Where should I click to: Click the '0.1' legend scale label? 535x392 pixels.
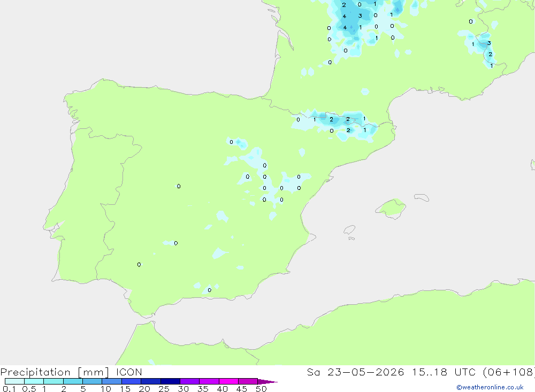pyautogui.click(x=9, y=389)
